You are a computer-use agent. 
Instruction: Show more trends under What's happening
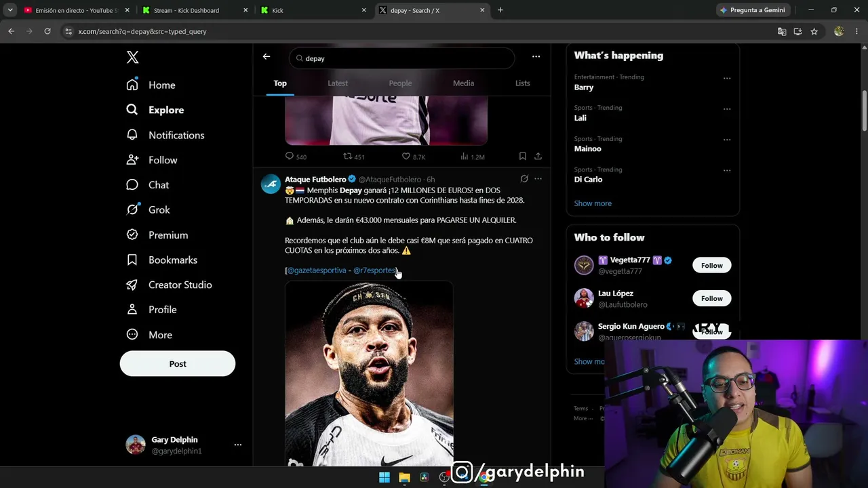coord(593,203)
